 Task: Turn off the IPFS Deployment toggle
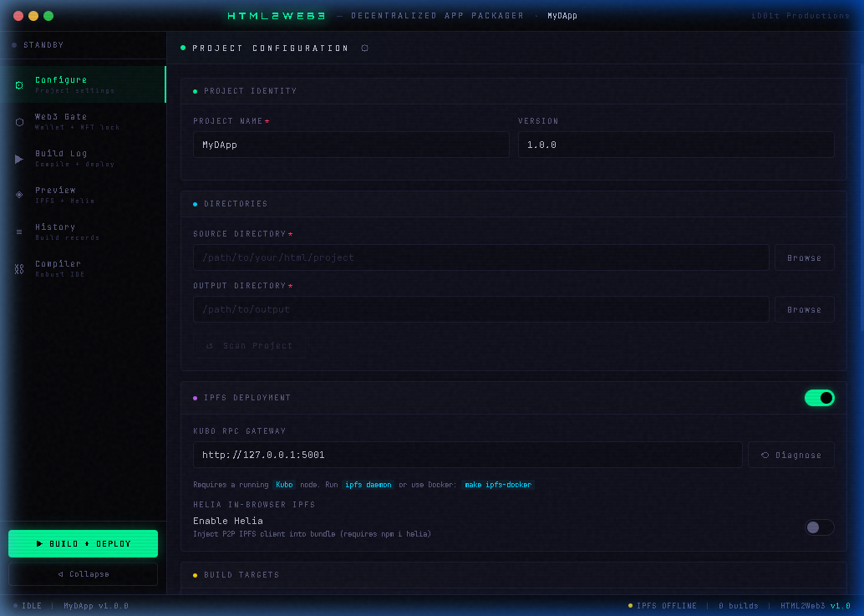[820, 398]
